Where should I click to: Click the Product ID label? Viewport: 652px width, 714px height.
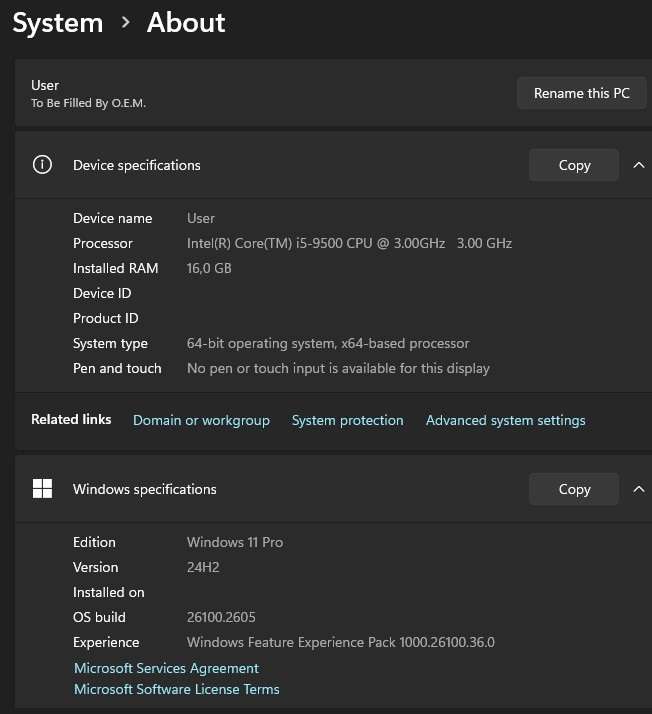[x=106, y=318]
